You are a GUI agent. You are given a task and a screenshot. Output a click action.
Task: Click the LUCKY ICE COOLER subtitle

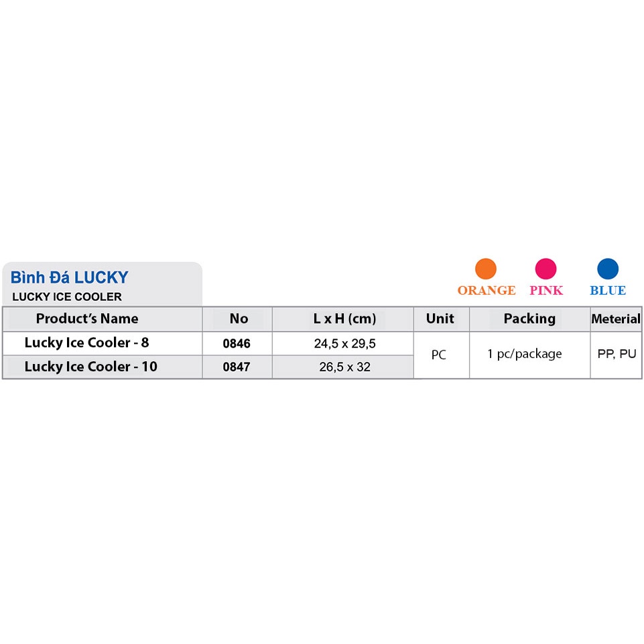point(67,296)
